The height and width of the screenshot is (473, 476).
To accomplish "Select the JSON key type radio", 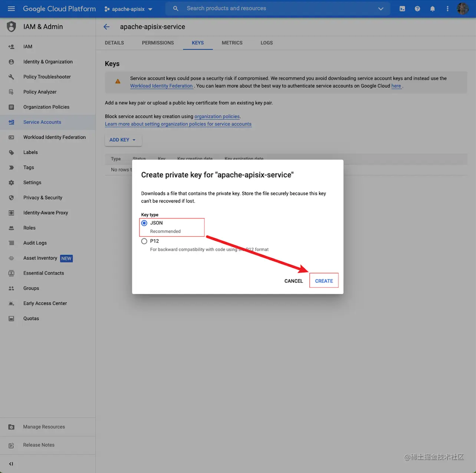I will [x=144, y=223].
